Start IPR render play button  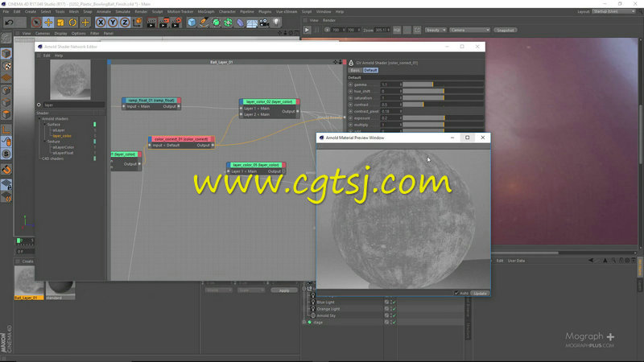(x=307, y=30)
